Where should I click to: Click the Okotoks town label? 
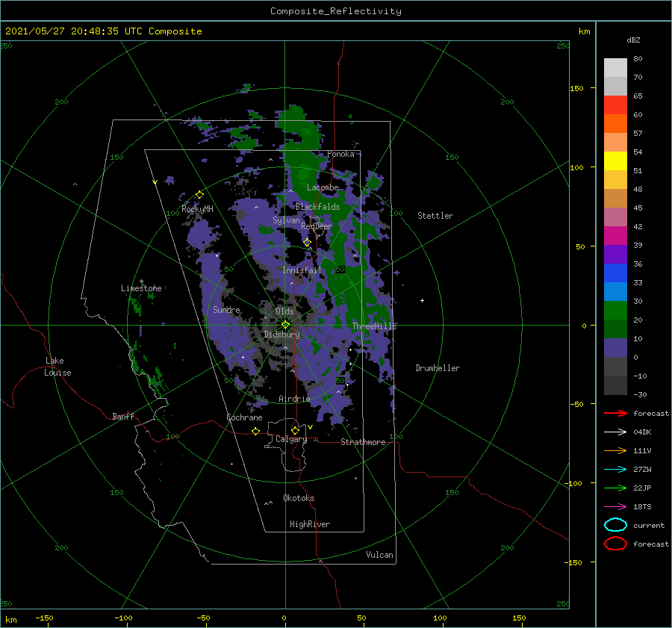pos(299,498)
